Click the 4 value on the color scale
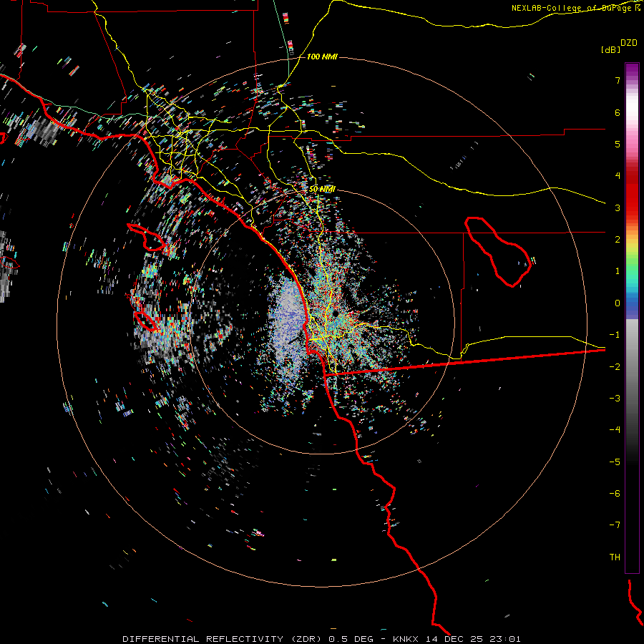This screenshot has height=644, width=644. [618, 176]
